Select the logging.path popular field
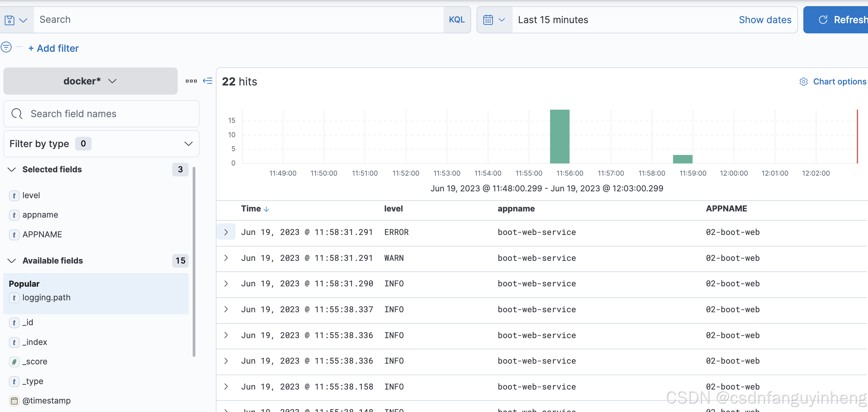 click(x=46, y=298)
